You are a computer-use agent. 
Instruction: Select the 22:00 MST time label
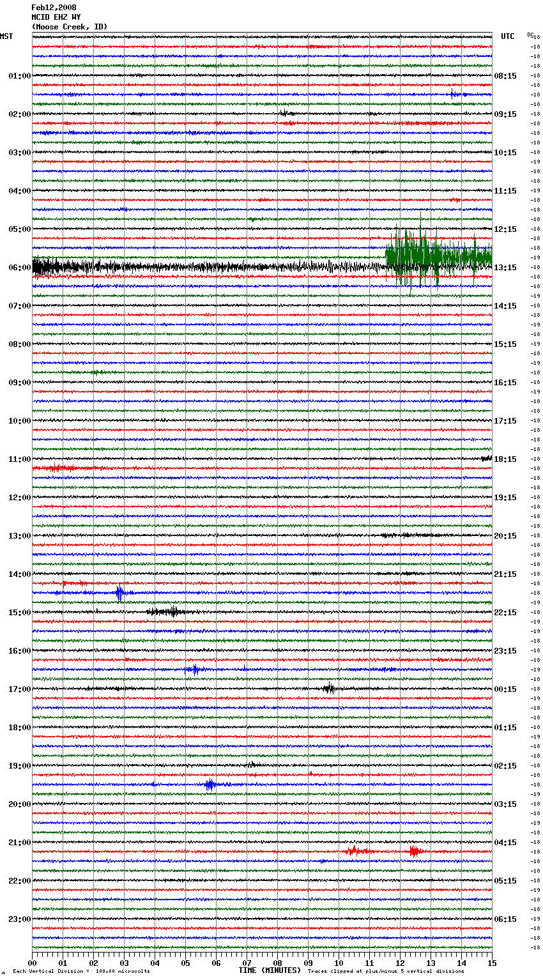(20, 881)
